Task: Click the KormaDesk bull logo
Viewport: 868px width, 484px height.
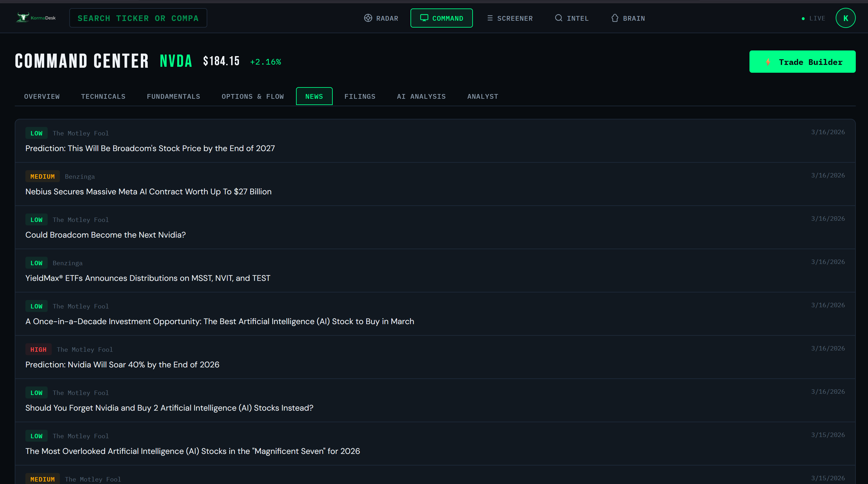Action: pos(23,18)
